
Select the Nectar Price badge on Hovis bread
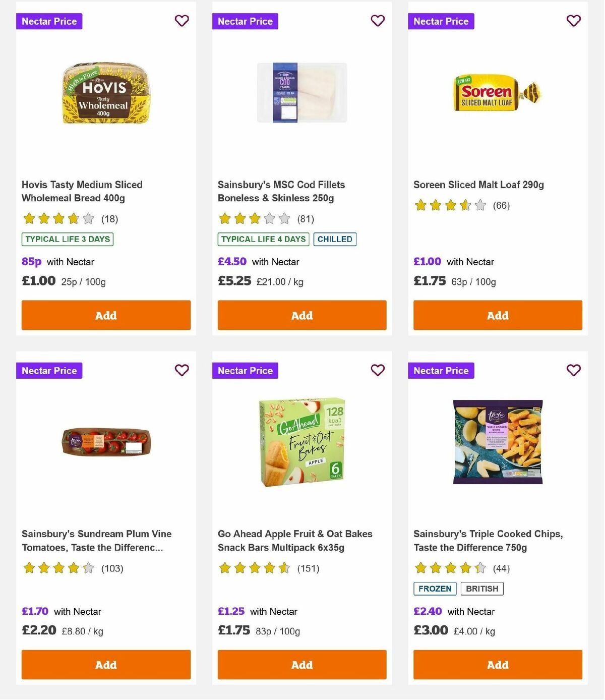pos(49,21)
